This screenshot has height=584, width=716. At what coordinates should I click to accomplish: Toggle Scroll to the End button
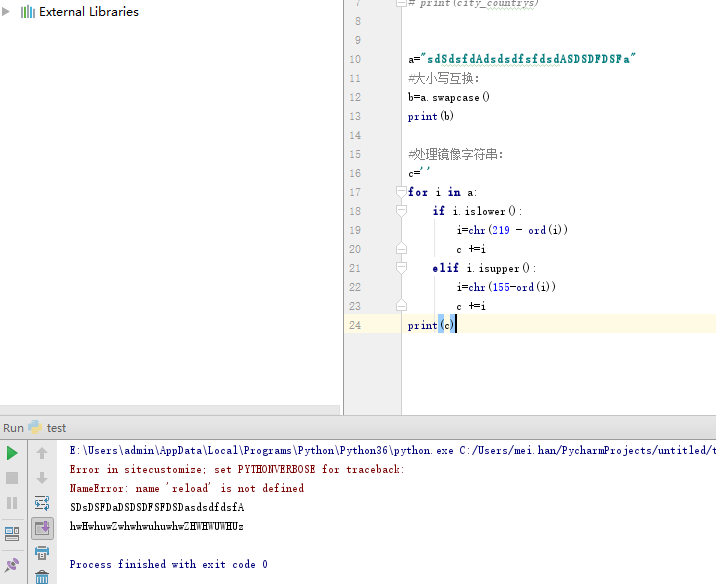(x=42, y=528)
